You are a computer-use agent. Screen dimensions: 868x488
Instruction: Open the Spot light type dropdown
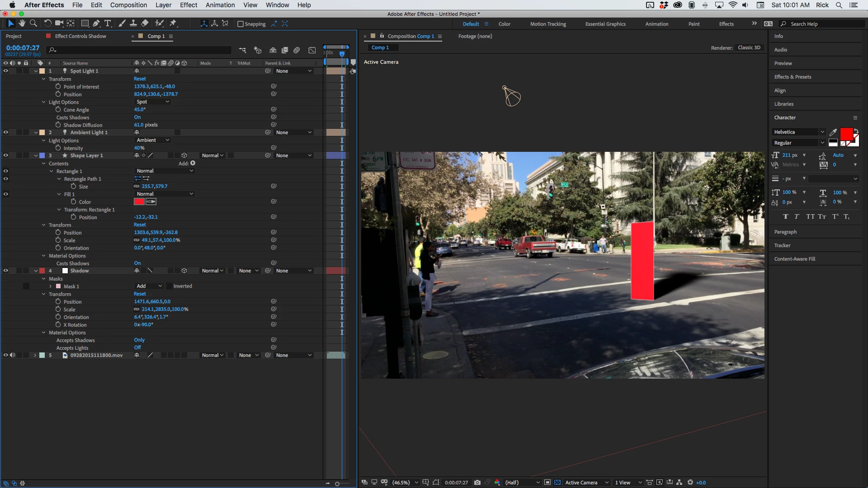153,102
